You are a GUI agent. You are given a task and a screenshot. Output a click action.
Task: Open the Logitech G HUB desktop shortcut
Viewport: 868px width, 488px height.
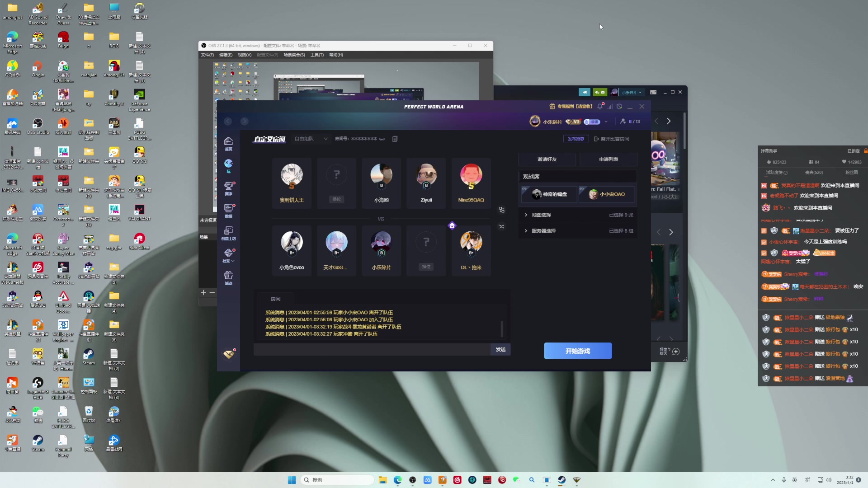point(38,388)
